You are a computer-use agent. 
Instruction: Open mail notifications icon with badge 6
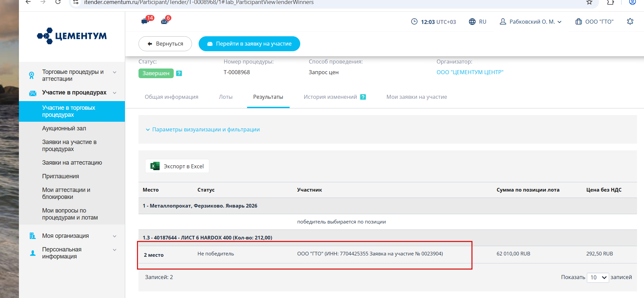(166, 20)
